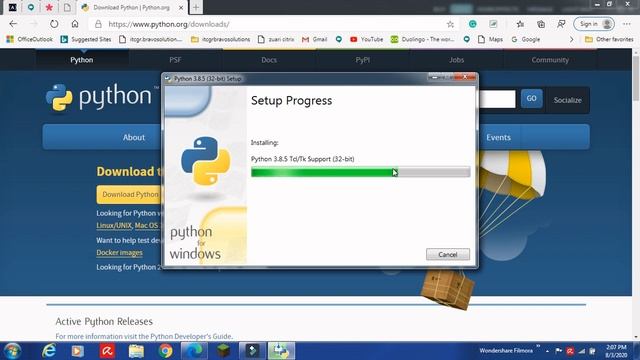Click the green installation progress bar

tap(360, 172)
